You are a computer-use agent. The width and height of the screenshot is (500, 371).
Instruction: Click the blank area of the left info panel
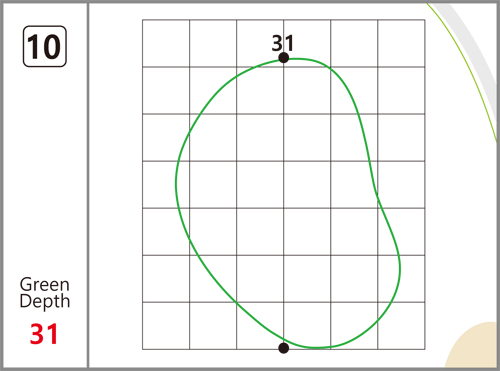[45, 170]
